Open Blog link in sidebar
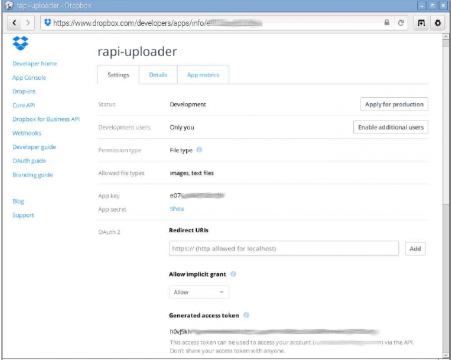 pos(18,201)
